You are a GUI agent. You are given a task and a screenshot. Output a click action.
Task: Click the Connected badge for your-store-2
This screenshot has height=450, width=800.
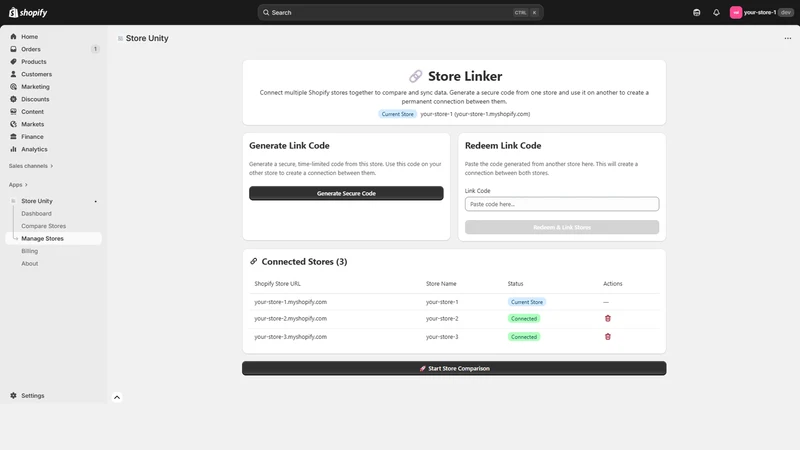point(524,318)
